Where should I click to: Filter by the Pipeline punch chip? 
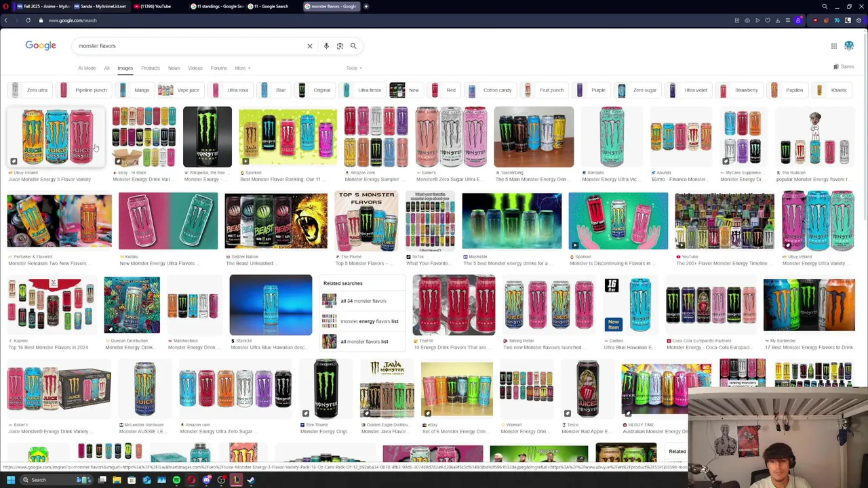tap(83, 90)
